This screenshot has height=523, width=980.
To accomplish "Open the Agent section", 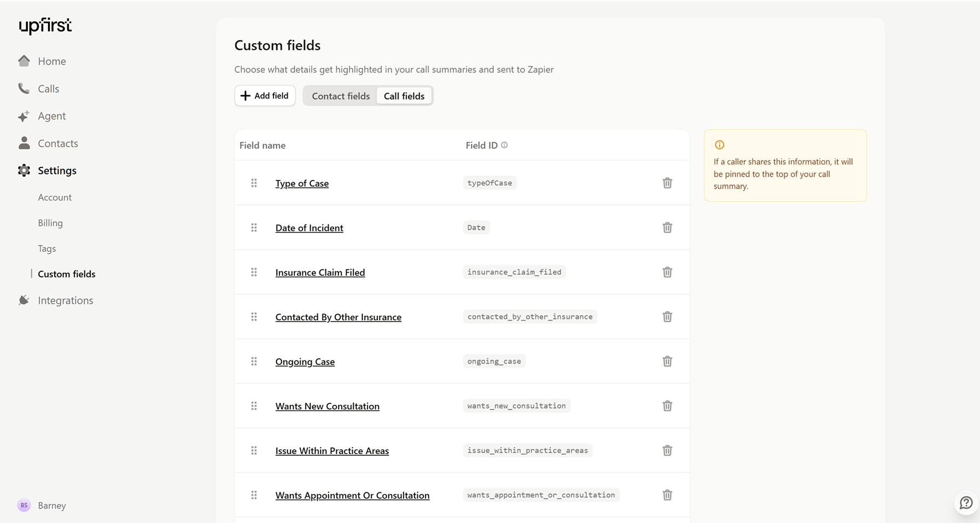I will coord(51,116).
